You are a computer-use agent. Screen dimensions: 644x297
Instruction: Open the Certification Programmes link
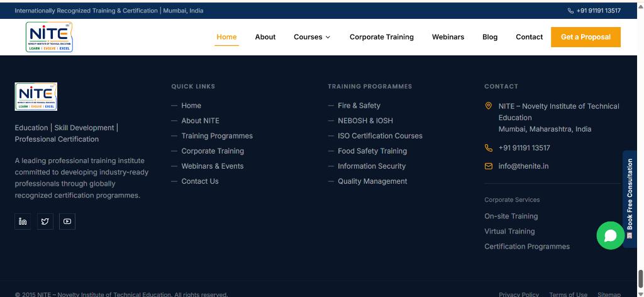pyautogui.click(x=527, y=247)
